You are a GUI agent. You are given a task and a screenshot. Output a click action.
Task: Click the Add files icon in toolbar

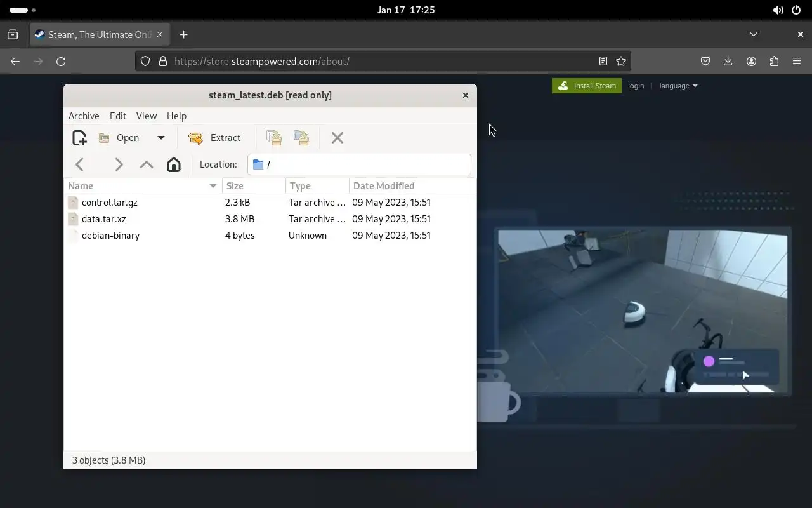(x=274, y=138)
